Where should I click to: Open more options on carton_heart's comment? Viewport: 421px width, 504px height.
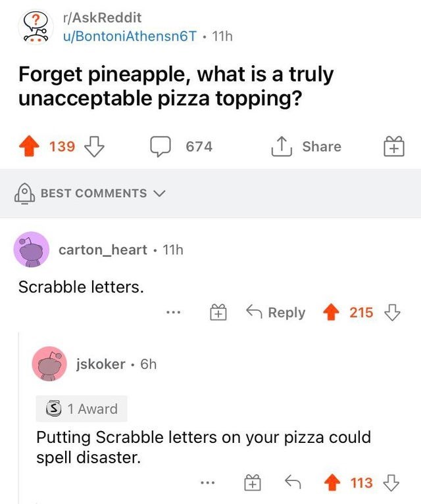[174, 312]
